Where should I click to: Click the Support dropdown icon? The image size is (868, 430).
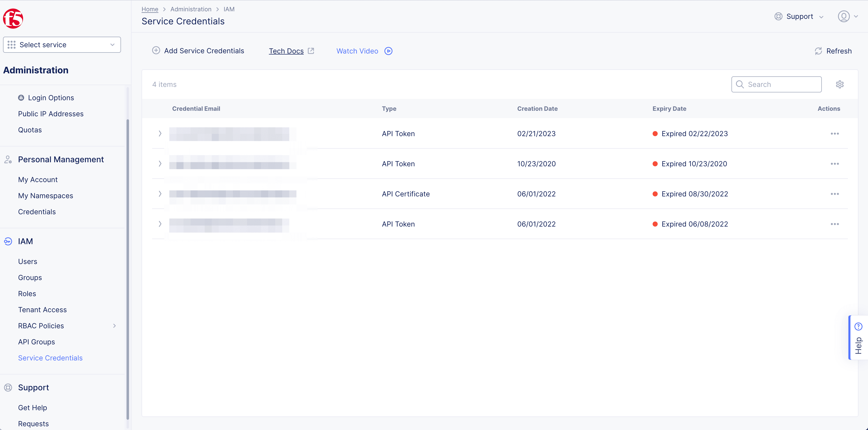(822, 16)
